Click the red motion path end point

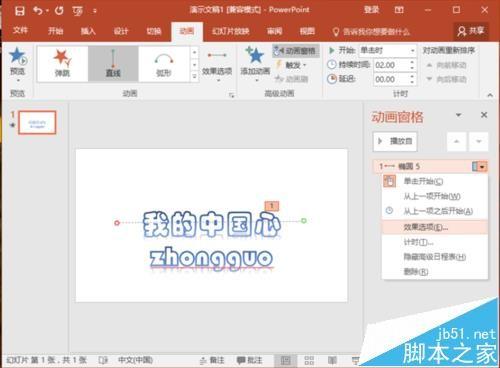click(117, 222)
